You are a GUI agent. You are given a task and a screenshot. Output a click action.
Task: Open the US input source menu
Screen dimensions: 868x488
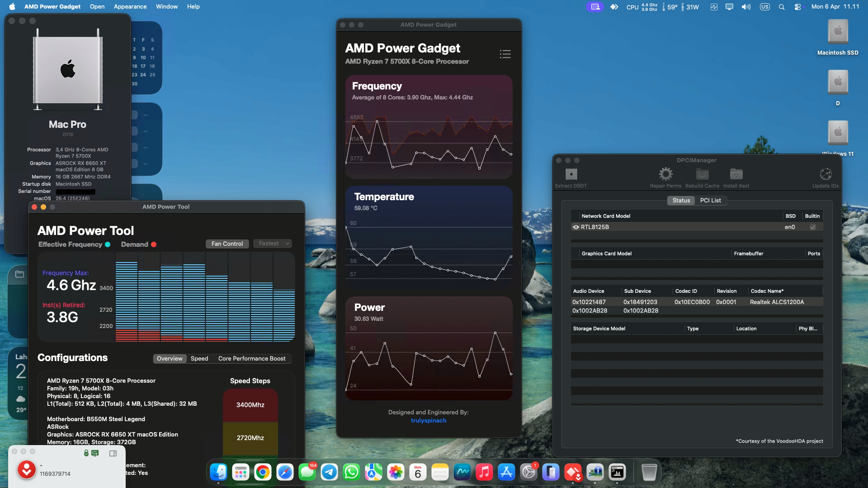pos(764,7)
